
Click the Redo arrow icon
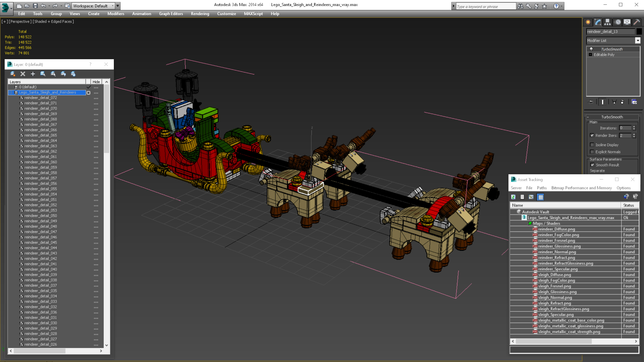(x=55, y=6)
